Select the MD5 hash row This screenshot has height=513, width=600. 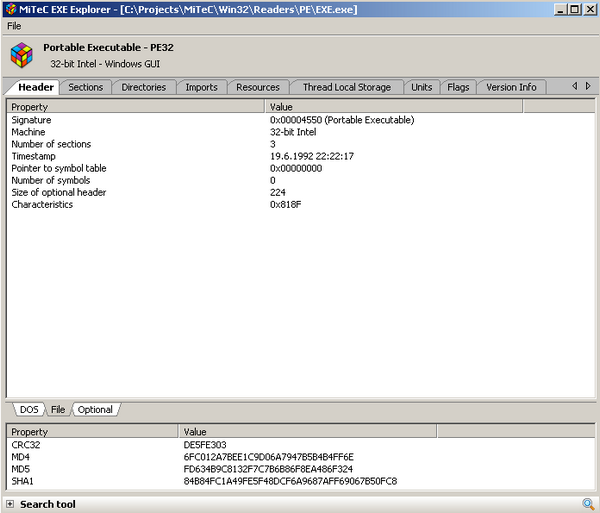pyautogui.click(x=300, y=469)
